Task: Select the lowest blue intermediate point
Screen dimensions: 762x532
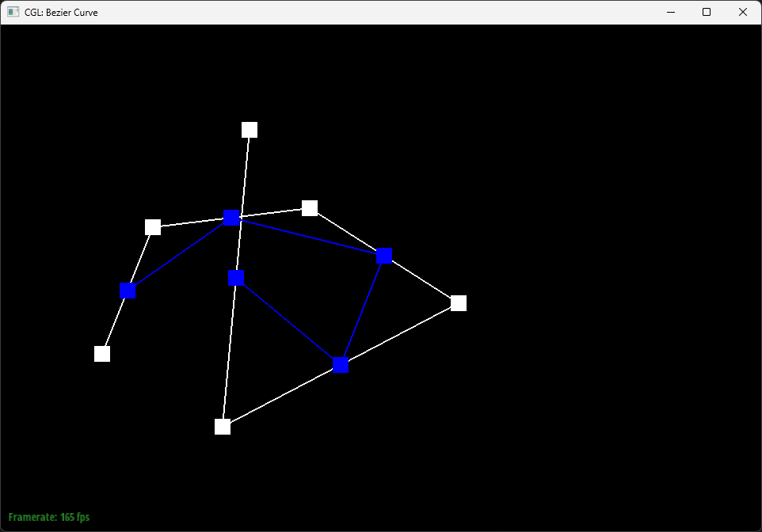Action: point(341,365)
